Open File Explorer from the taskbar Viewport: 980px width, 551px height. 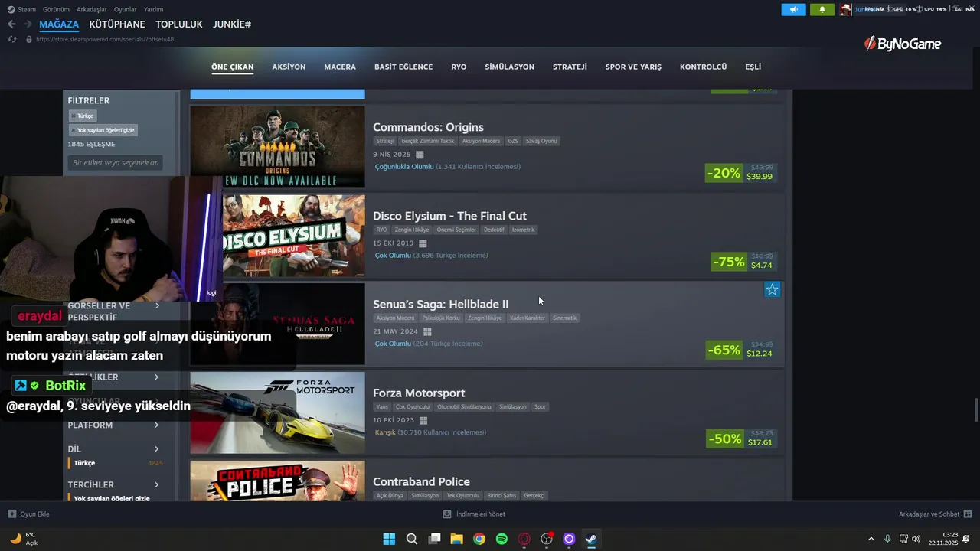pyautogui.click(x=456, y=539)
